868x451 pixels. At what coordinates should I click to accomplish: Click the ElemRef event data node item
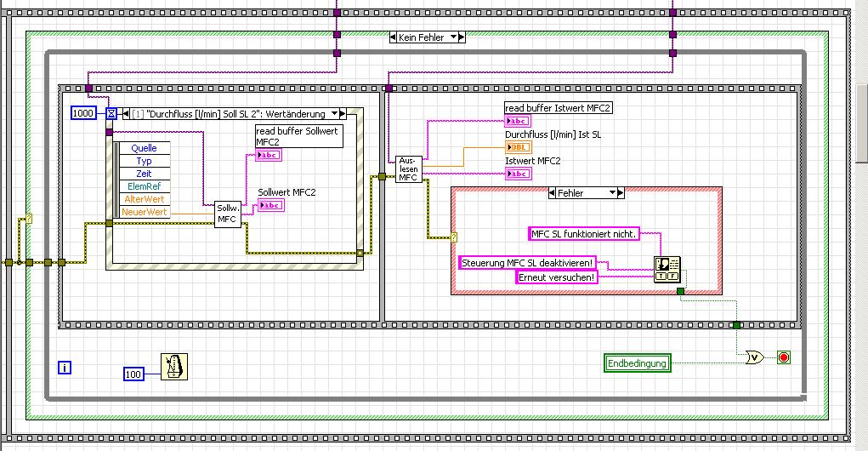[x=144, y=186]
